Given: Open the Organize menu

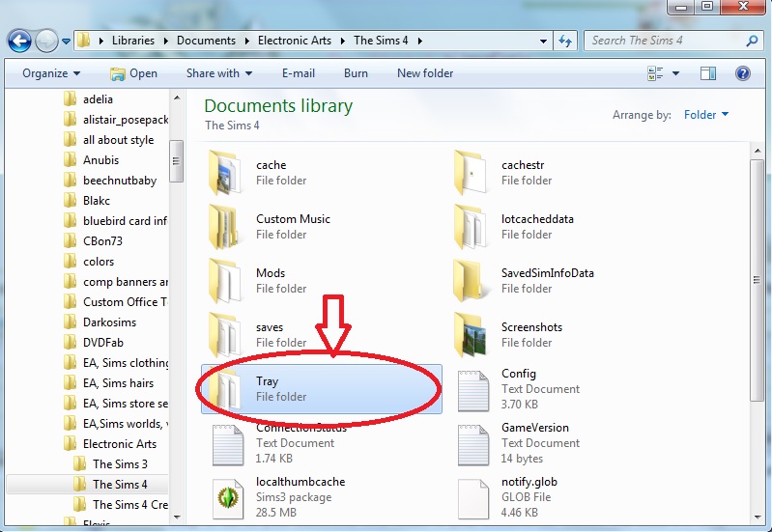Looking at the screenshot, I should click(51, 73).
